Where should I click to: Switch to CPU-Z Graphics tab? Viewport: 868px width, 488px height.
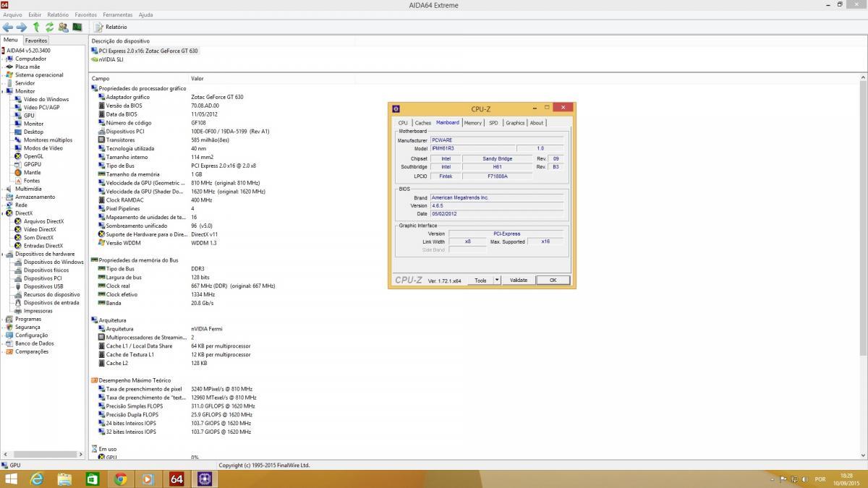[x=515, y=123]
